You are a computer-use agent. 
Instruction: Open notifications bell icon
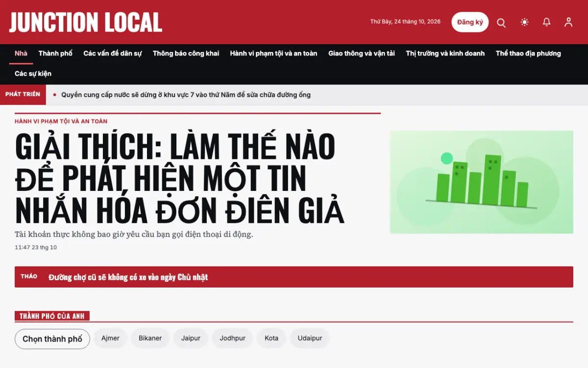[x=547, y=22]
